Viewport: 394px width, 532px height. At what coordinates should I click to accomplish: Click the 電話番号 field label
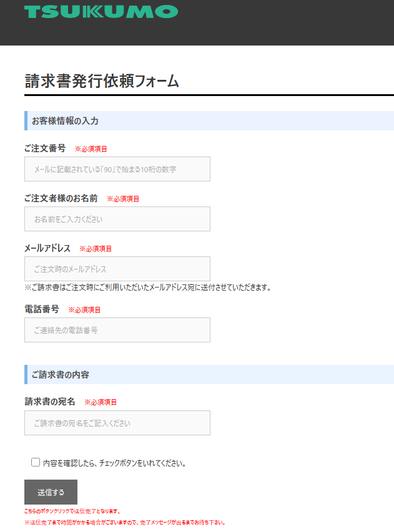tap(42, 309)
